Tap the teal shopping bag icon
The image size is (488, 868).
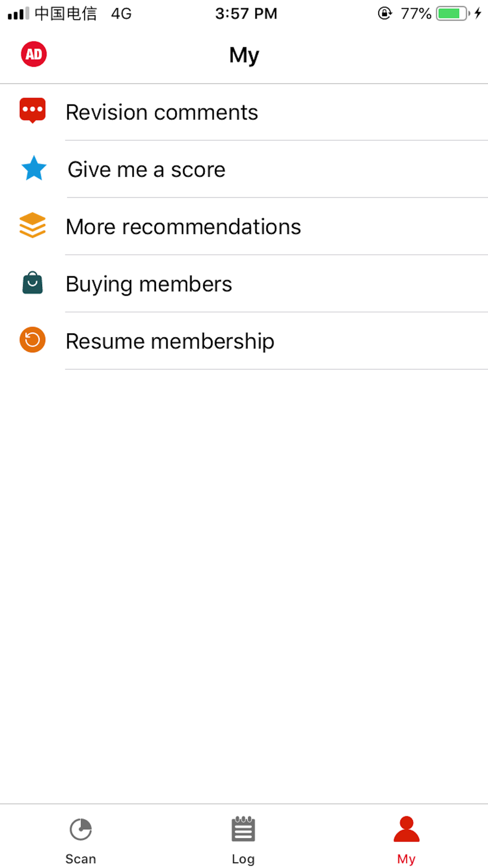[x=33, y=283]
